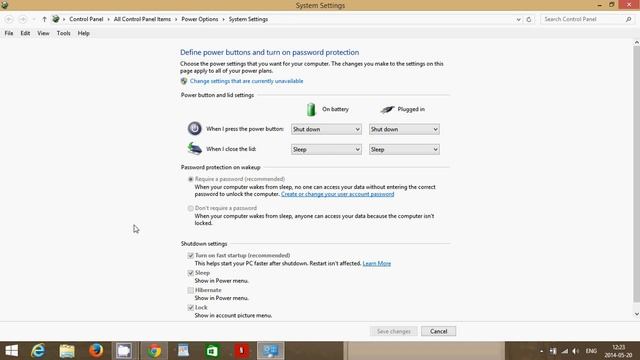Go to Control Panel breadcrumb

point(86,19)
